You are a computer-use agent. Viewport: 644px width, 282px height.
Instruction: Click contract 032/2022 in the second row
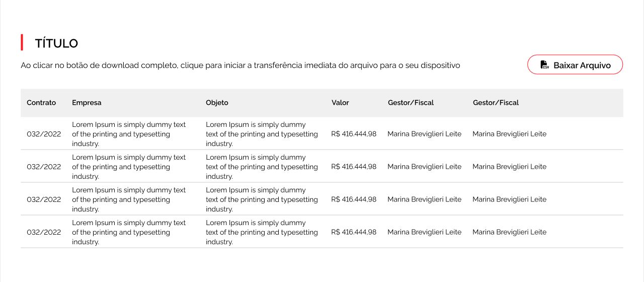click(x=44, y=167)
